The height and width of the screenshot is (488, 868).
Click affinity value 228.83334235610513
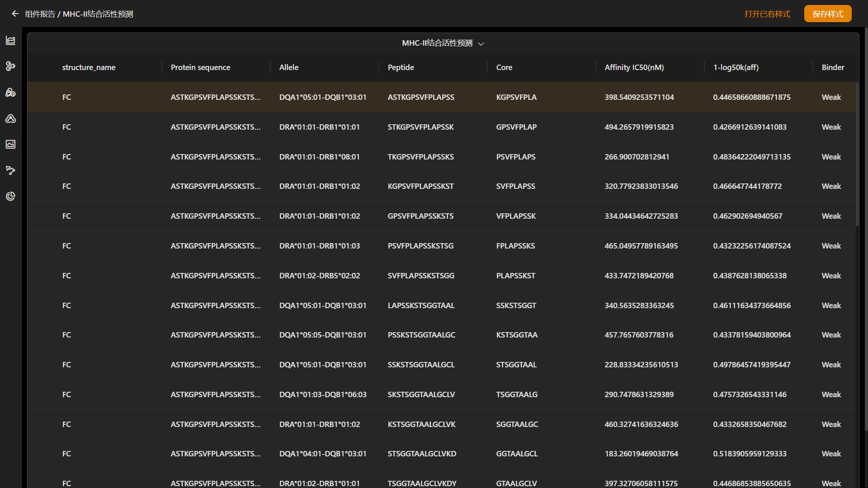click(x=641, y=365)
